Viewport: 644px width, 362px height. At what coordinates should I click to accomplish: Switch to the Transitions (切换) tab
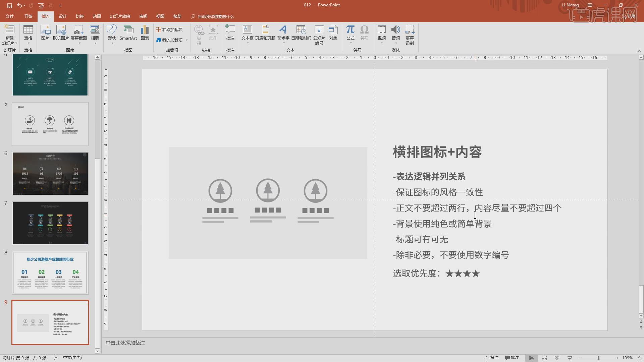point(79,16)
